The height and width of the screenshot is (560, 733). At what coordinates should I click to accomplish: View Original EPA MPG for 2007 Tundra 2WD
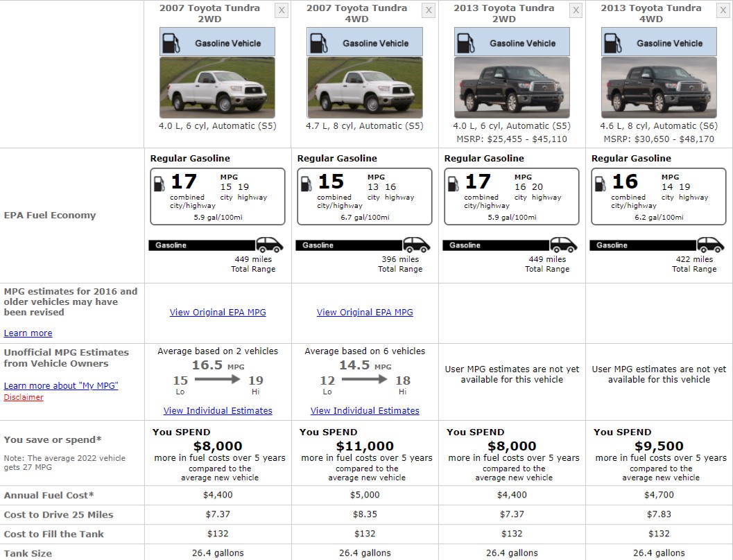[x=218, y=312]
